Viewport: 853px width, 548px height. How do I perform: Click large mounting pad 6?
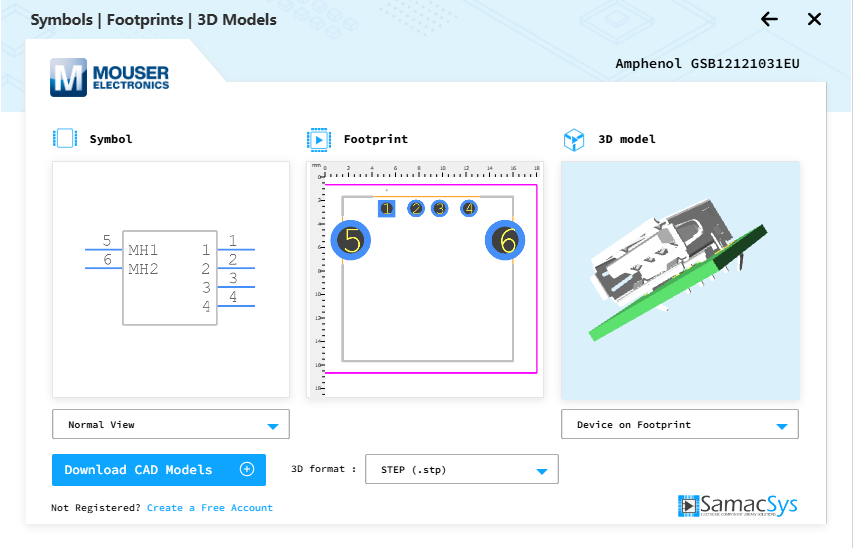pyautogui.click(x=505, y=240)
